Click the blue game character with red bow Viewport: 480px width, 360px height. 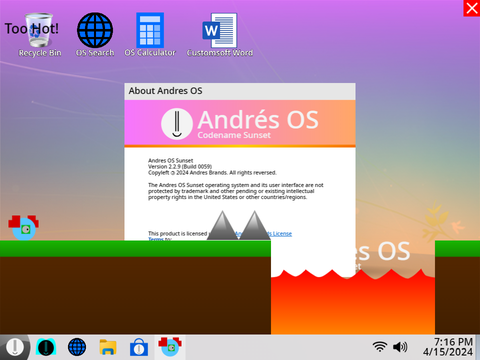24,228
